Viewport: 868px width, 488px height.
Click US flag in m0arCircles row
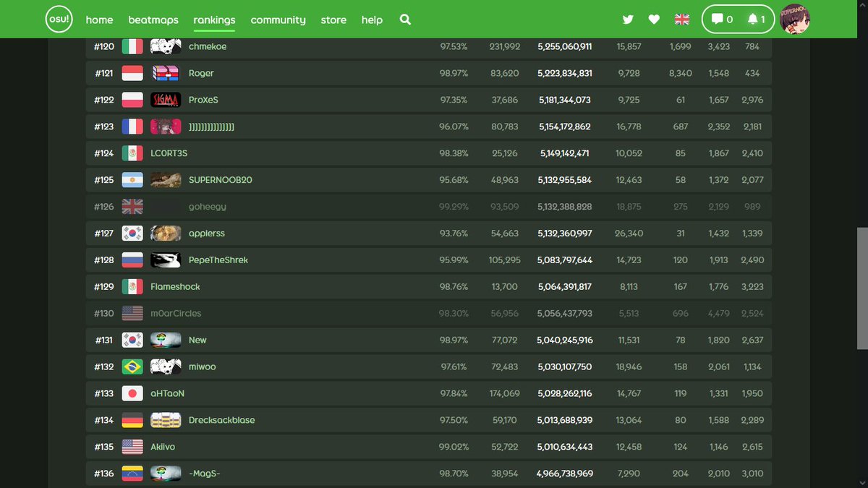click(132, 314)
